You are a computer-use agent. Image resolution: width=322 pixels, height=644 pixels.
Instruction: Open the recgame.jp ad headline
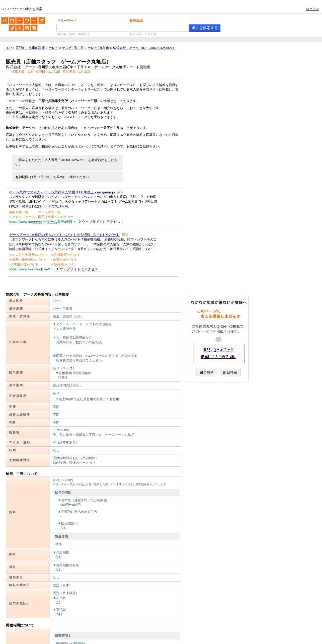[62, 192]
